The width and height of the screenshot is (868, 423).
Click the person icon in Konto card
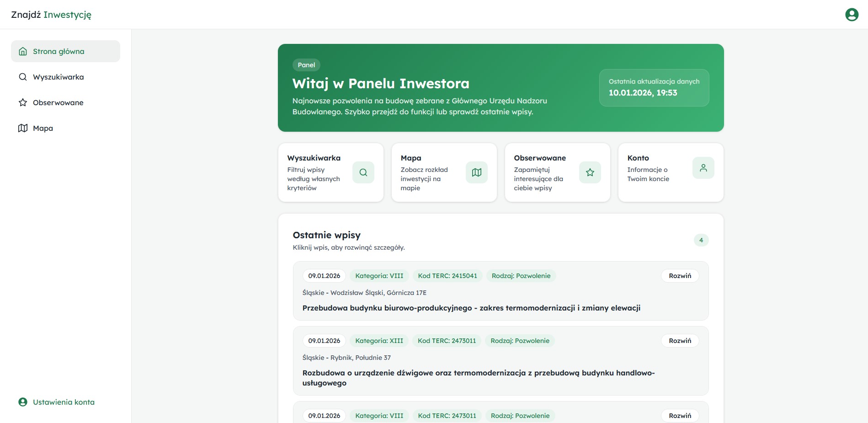pyautogui.click(x=703, y=168)
